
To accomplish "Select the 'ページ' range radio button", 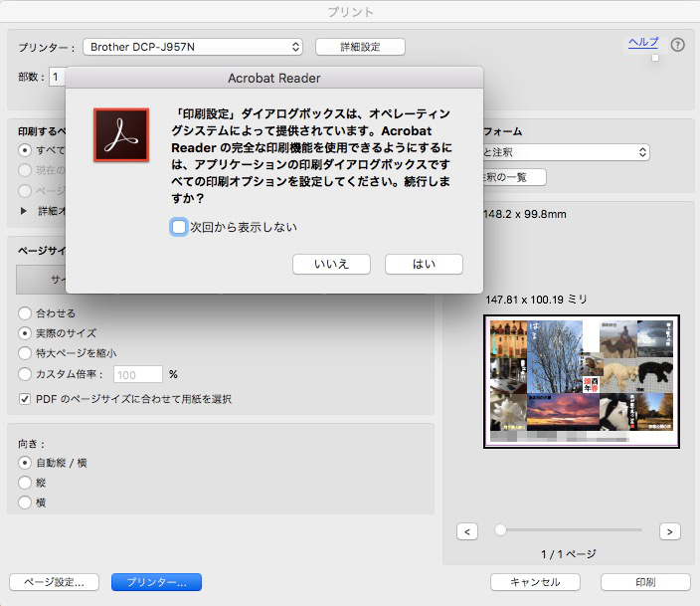I will (x=25, y=191).
